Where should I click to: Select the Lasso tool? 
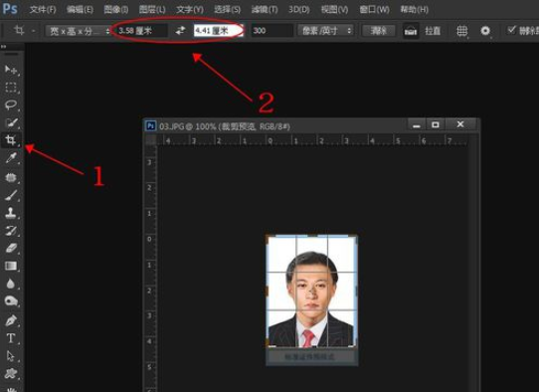pyautogui.click(x=11, y=104)
